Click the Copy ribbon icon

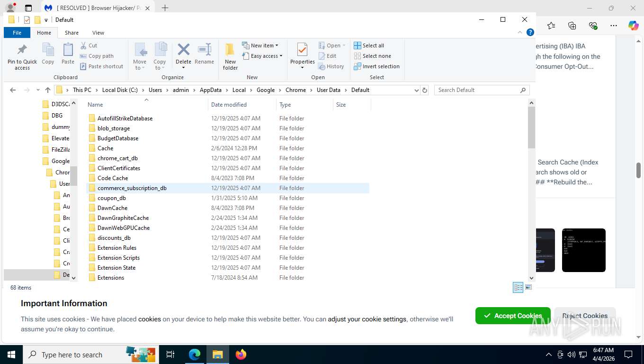coord(48,54)
